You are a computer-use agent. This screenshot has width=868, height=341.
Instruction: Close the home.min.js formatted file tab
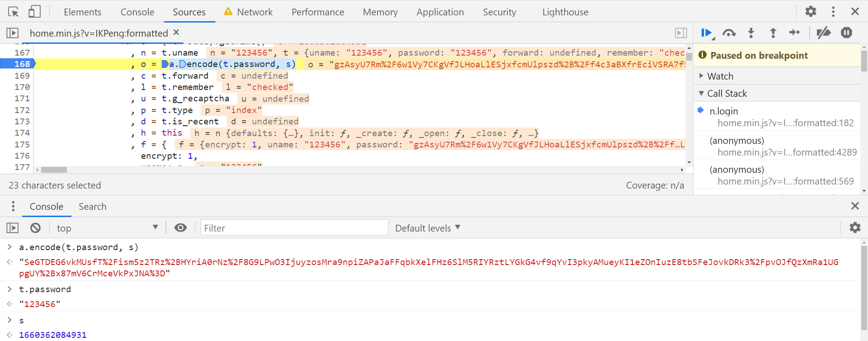176,32
